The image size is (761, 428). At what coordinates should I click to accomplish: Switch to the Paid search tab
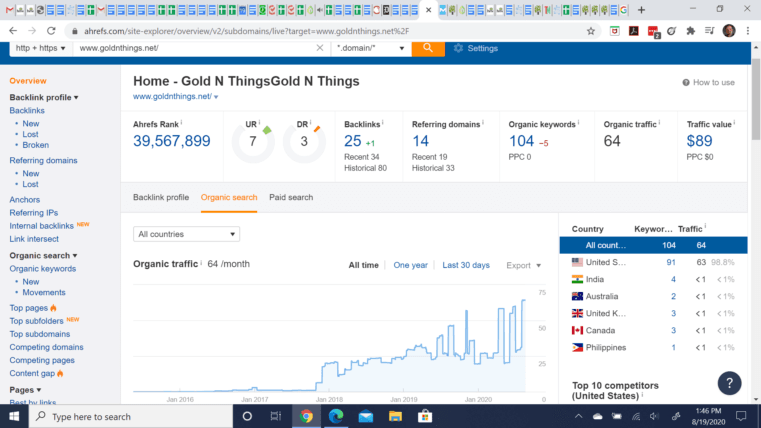(x=291, y=198)
